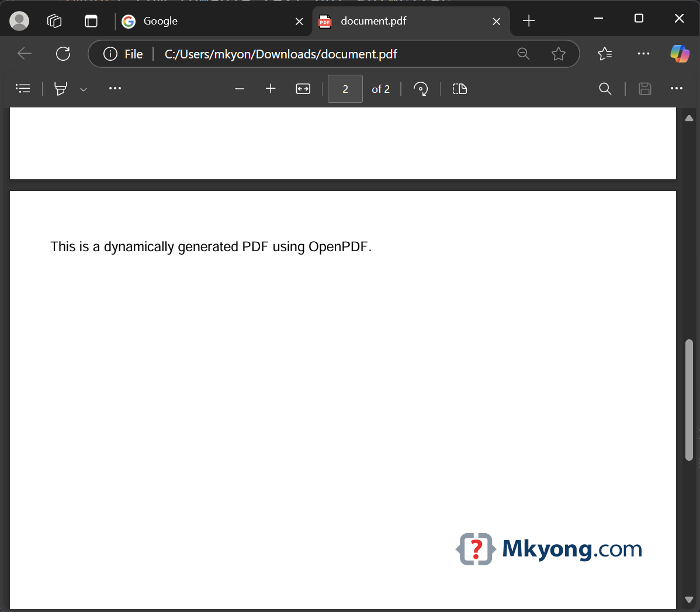Toggle the page view layout
Image resolution: width=700 pixels, height=612 pixels.
459,89
